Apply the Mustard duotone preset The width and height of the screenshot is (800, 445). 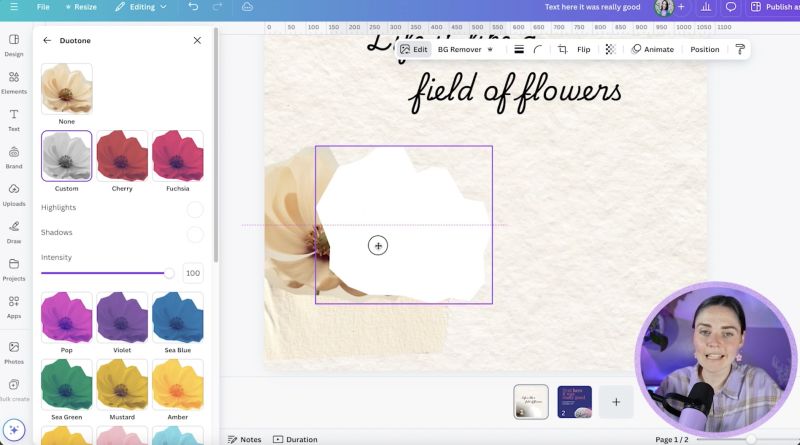pyautogui.click(x=122, y=384)
